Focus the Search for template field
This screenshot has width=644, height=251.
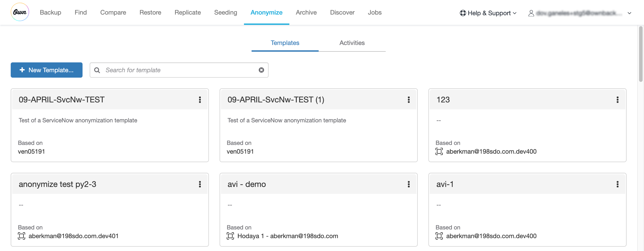pyautogui.click(x=179, y=70)
